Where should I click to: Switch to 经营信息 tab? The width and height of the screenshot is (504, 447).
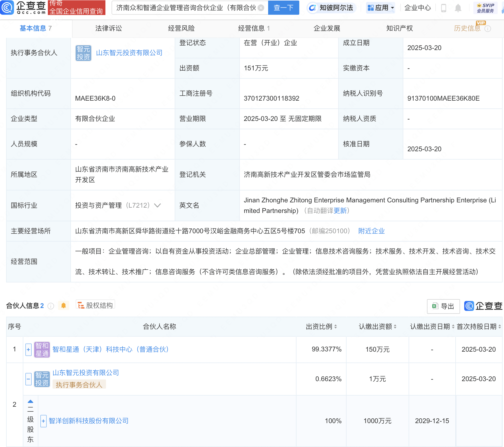[254, 28]
